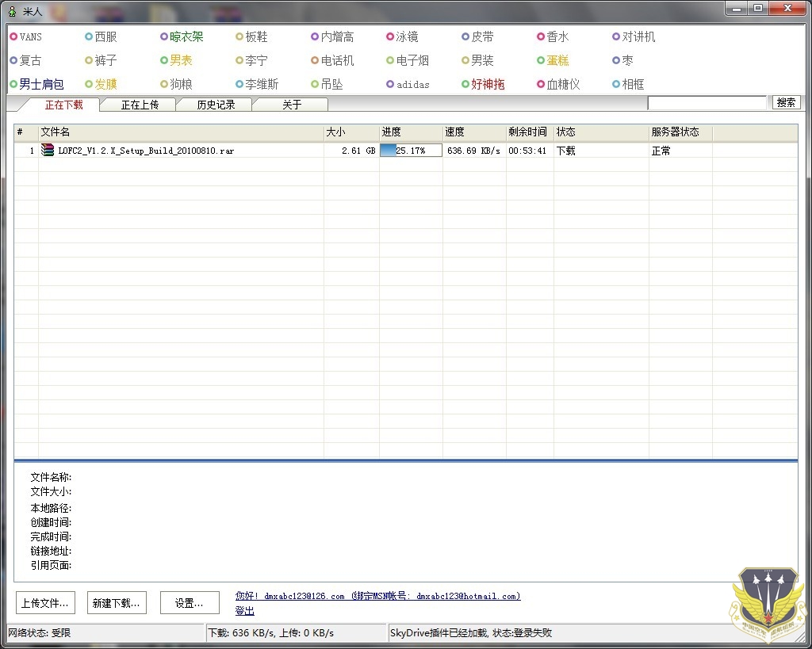Screen dimensions: 812x649
Task: Sort list by 进度 column header
Action: pyautogui.click(x=412, y=132)
